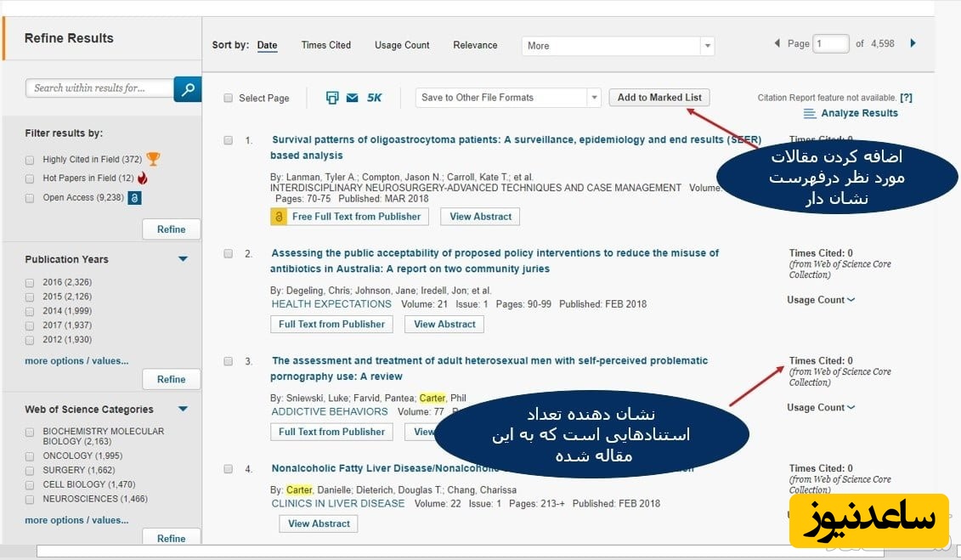Check the Select Page checkbox

[228, 98]
